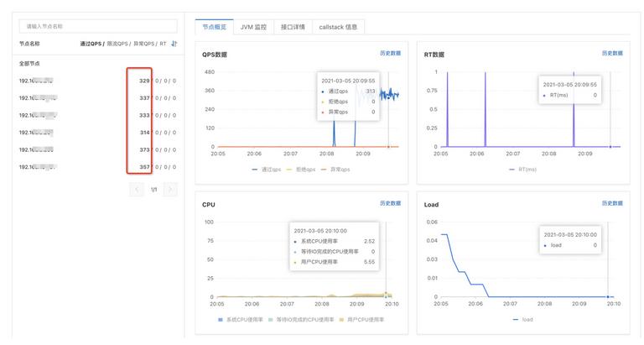
Task: Toggle 系统CPU使用率 series in CPU legend
Action: (x=241, y=320)
